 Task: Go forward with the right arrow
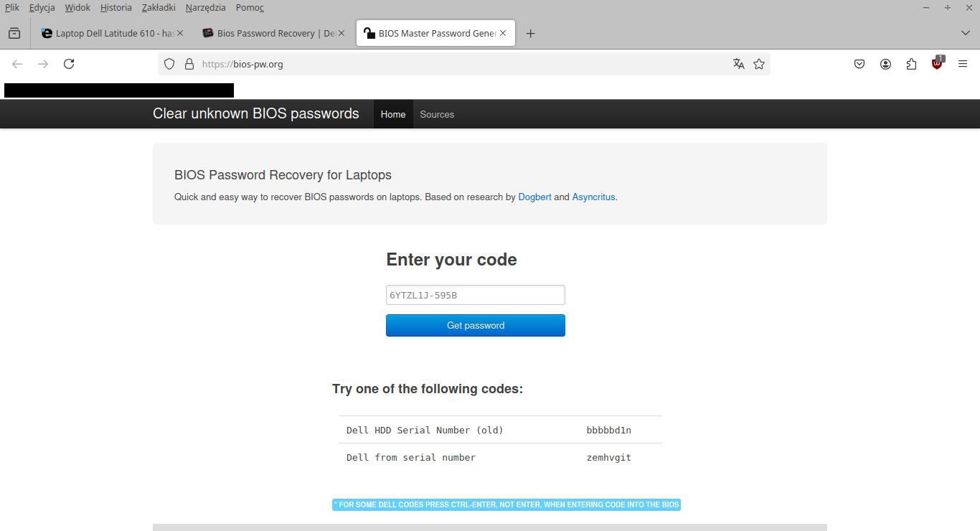point(43,64)
